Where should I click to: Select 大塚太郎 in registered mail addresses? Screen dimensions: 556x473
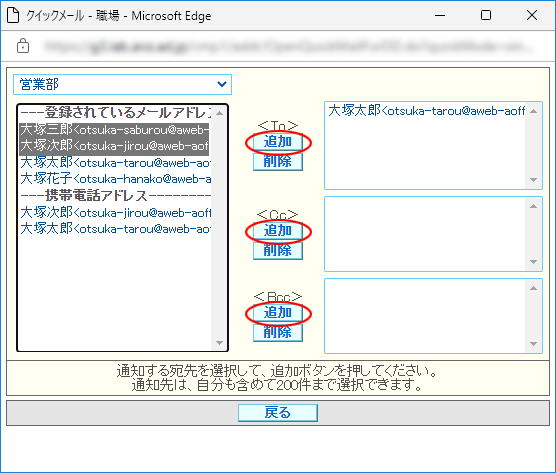click(x=115, y=162)
